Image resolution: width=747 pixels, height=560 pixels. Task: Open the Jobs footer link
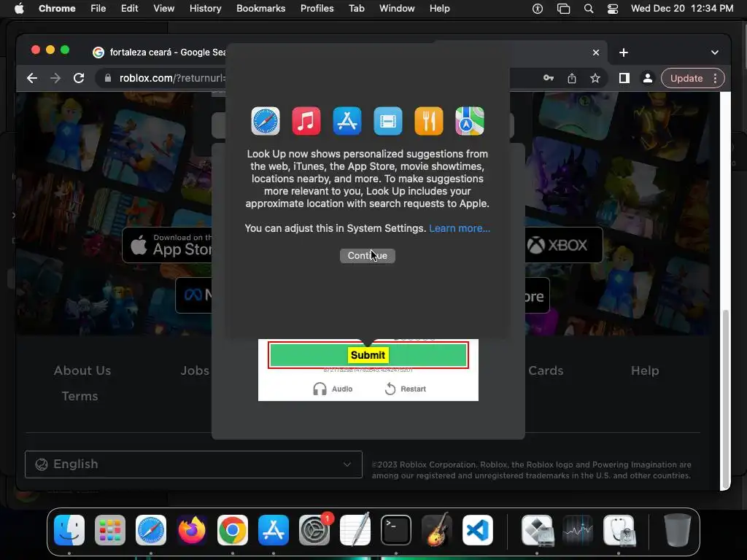coord(195,370)
